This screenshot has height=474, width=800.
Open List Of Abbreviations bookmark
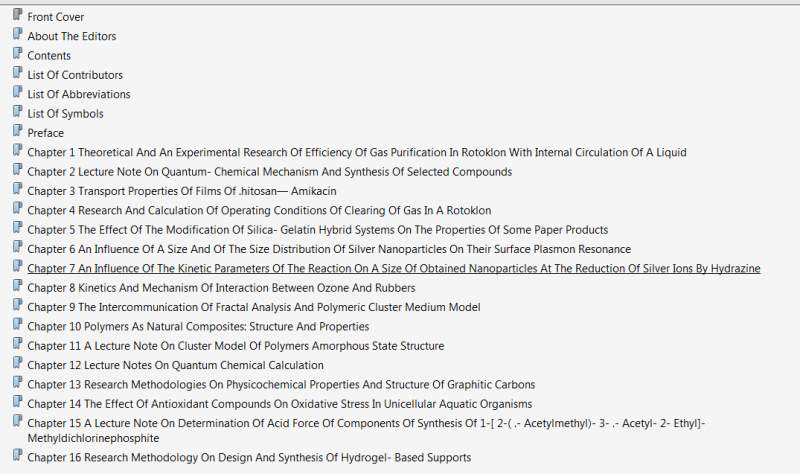(79, 94)
